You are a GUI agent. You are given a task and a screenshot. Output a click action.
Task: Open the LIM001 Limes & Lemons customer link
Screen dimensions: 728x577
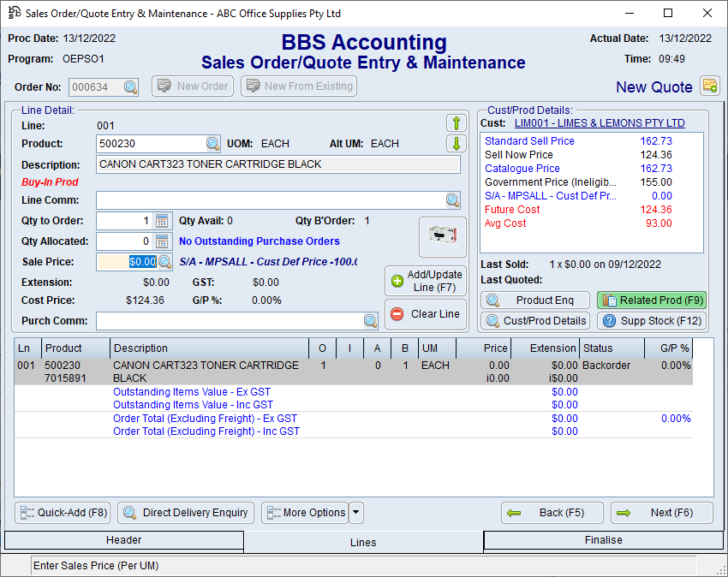[600, 123]
